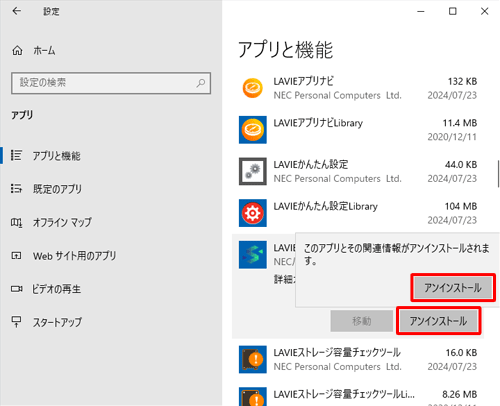
Task: Click the LAVIEかんたん設定 gear app icon
Action: (253, 171)
